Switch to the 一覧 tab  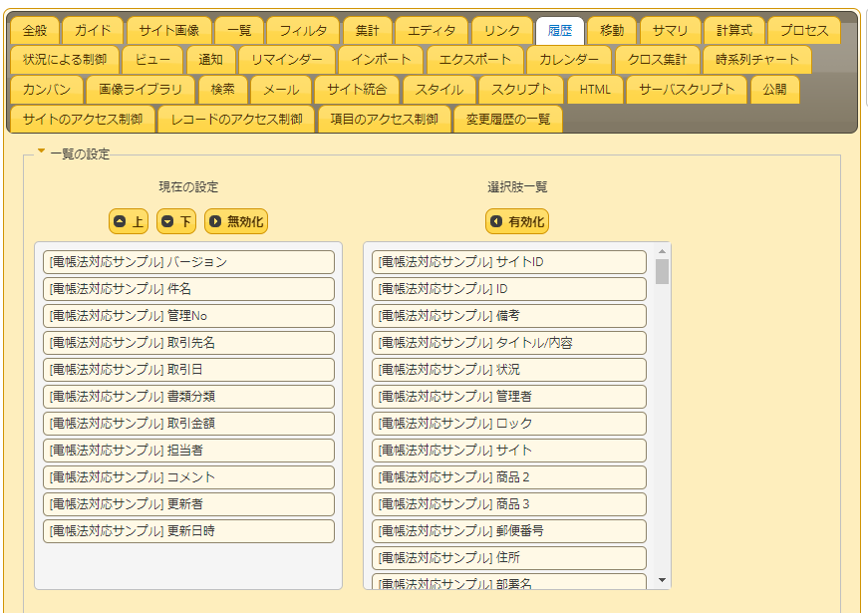(x=239, y=31)
